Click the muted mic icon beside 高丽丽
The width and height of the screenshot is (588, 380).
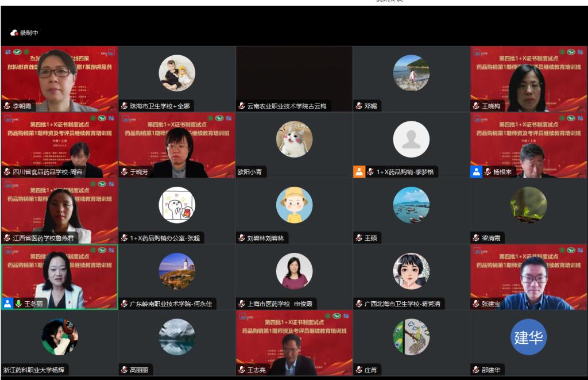click(x=124, y=370)
